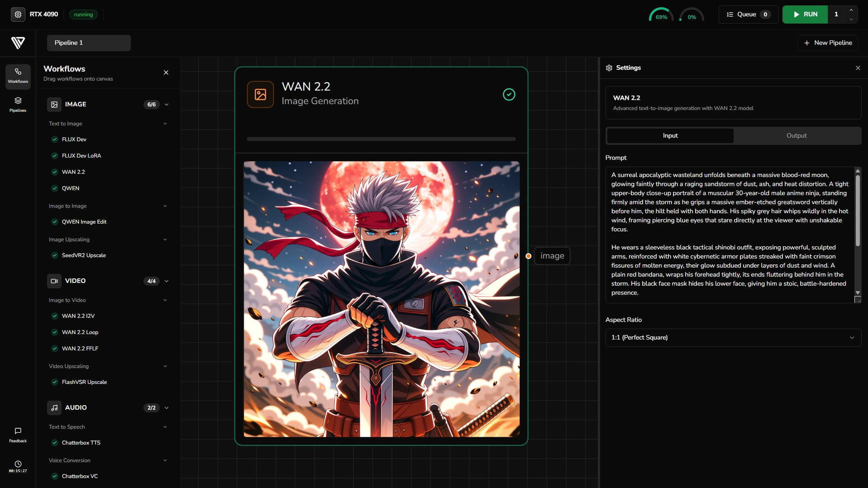
Task: Collapse the IMAGE workflows section
Action: coord(166,105)
